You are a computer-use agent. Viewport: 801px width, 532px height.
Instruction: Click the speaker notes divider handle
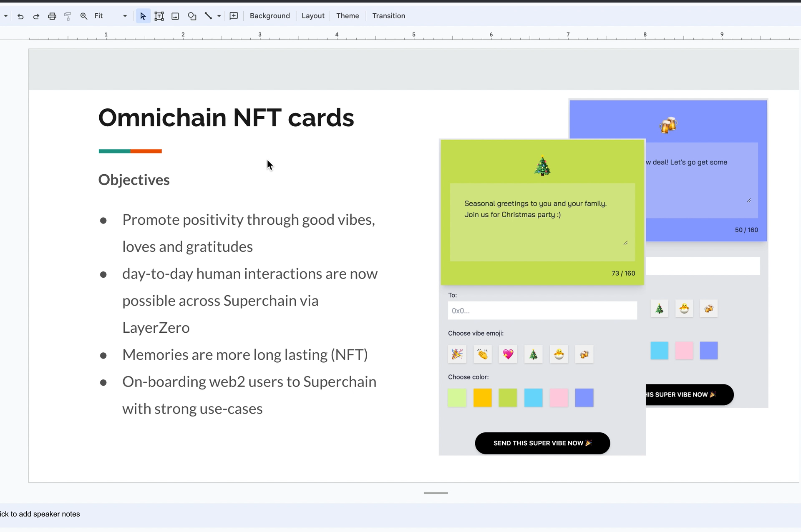click(x=436, y=493)
